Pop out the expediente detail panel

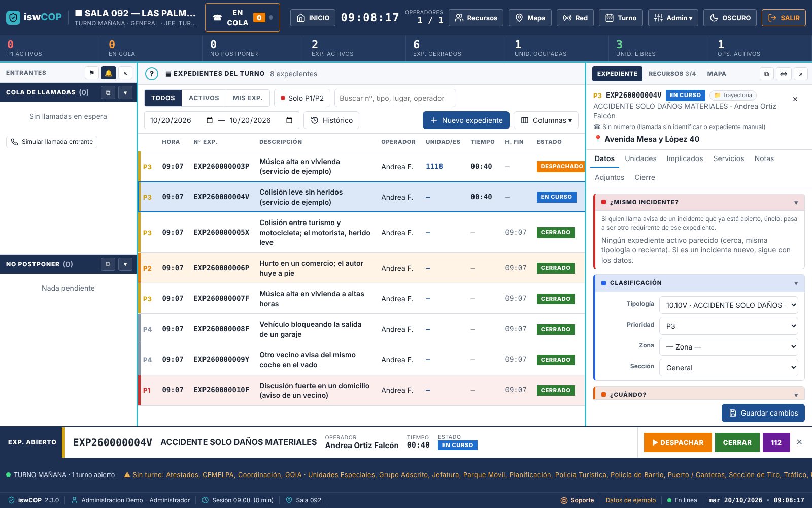pyautogui.click(x=766, y=74)
